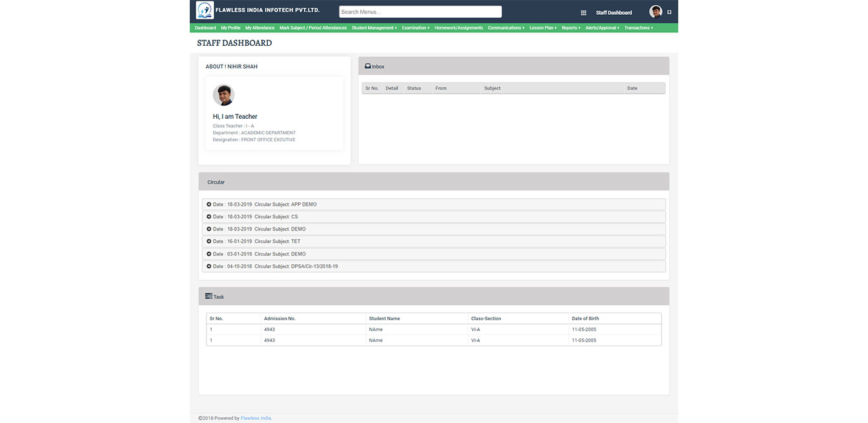The width and height of the screenshot is (868, 423).
Task: Open the Reports dropdown menu
Action: pyautogui.click(x=570, y=28)
